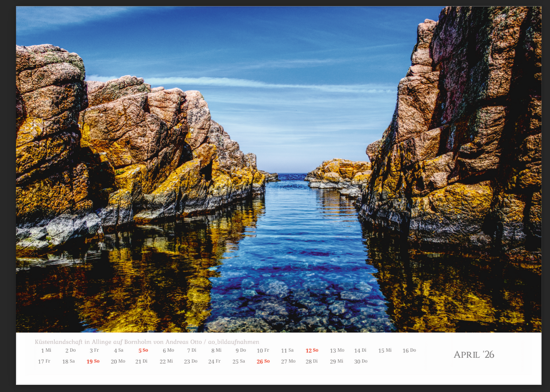Select the "11 Sa" date entry
This screenshot has width=550, height=392.
[x=287, y=351]
